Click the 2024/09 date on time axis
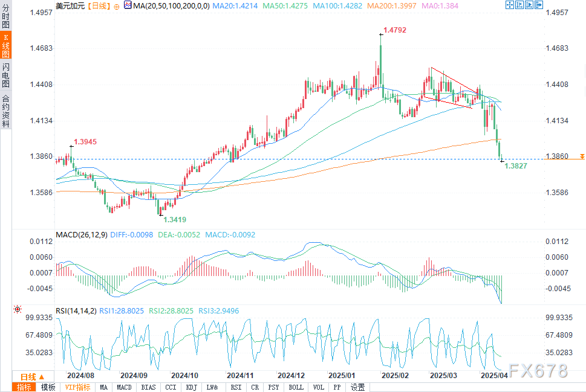The image size is (586, 392). pyautogui.click(x=134, y=376)
